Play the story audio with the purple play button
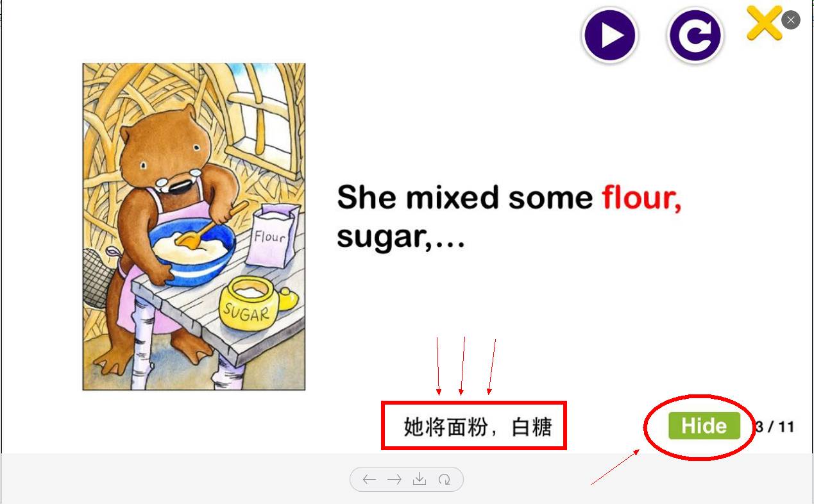The image size is (814, 504). click(x=609, y=35)
